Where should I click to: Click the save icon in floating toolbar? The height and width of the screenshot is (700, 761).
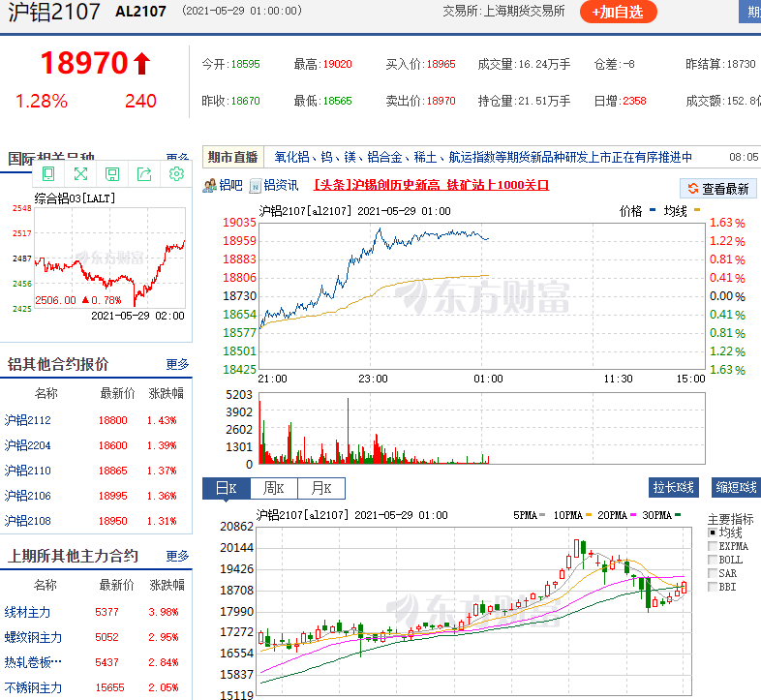[x=112, y=173]
